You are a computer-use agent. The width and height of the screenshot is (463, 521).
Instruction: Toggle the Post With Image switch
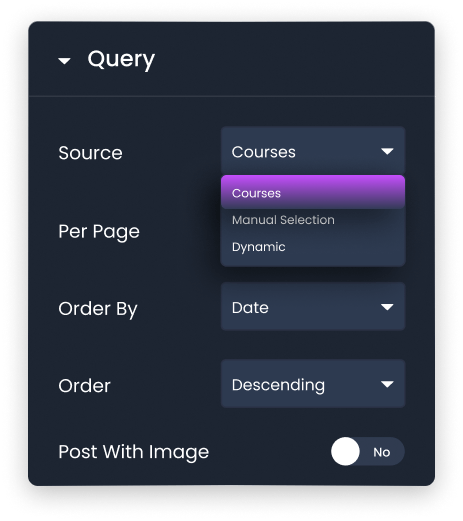[x=368, y=451]
